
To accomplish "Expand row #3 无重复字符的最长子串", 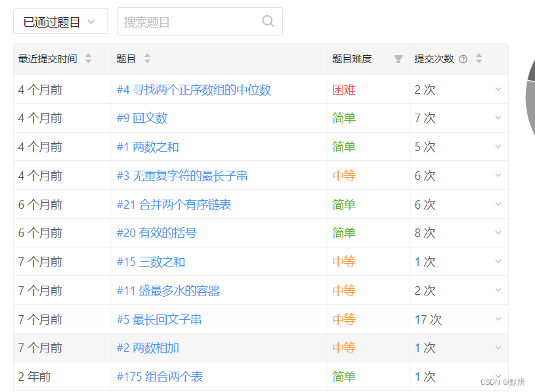I will pyautogui.click(x=498, y=175).
